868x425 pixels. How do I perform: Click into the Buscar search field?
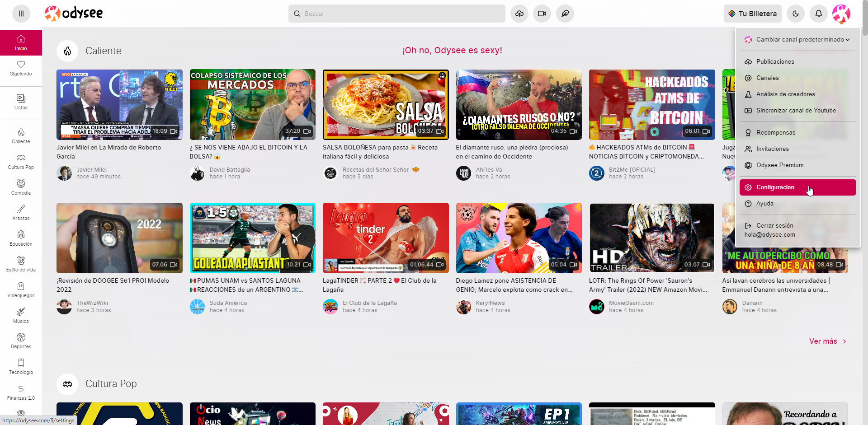(x=397, y=14)
